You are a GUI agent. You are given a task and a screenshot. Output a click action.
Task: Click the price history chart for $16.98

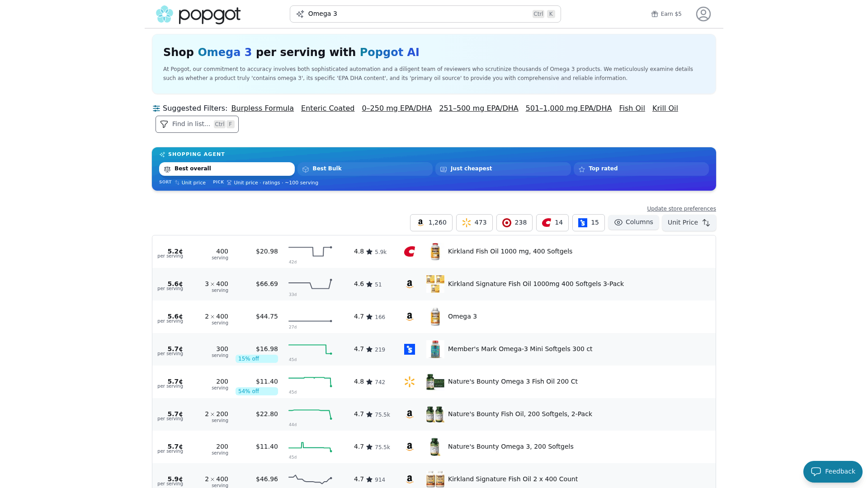pos(311,349)
